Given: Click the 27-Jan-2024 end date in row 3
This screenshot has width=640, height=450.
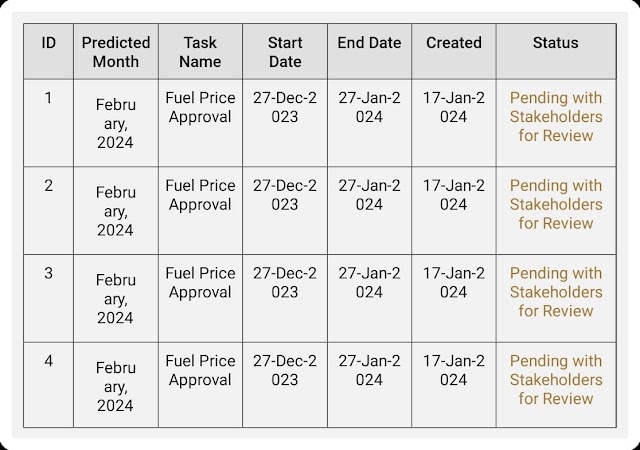Looking at the screenshot, I should tap(369, 283).
